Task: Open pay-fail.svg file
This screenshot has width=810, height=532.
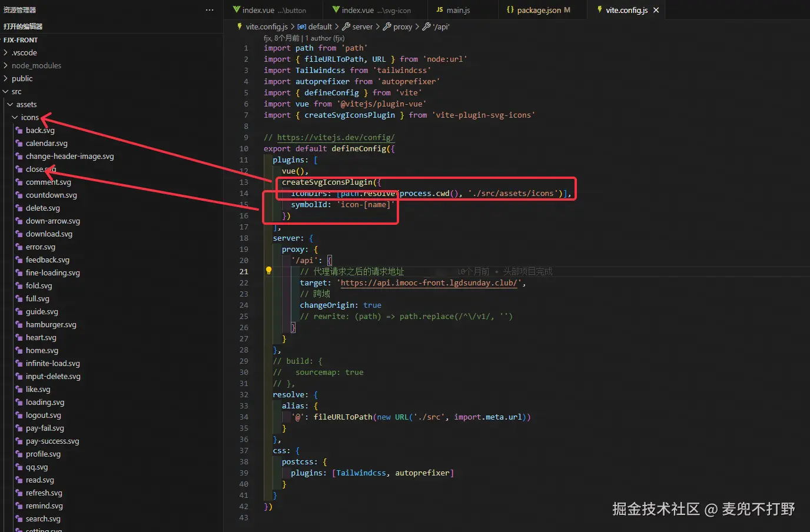Action: point(45,428)
